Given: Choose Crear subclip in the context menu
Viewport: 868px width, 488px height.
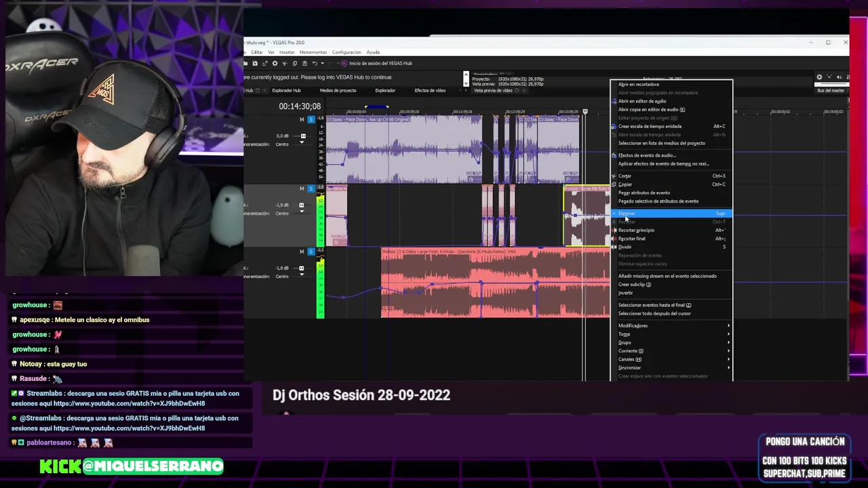Looking at the screenshot, I should point(671,285).
